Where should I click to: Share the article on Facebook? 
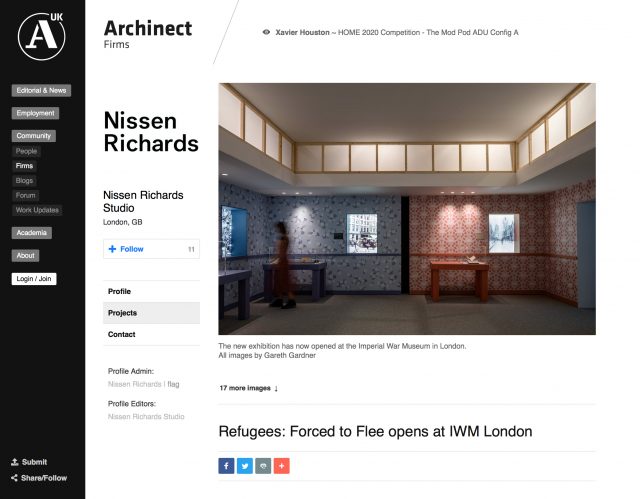226,465
